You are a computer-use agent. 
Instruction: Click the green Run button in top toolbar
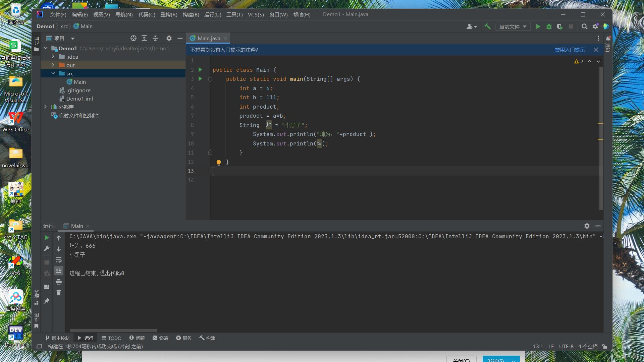click(x=538, y=26)
